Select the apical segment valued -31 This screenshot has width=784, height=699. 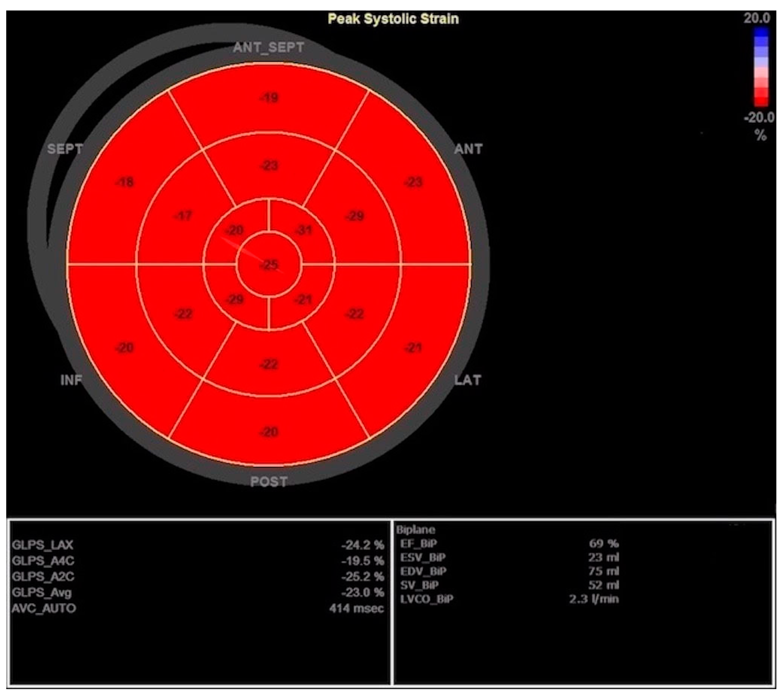[x=304, y=231]
